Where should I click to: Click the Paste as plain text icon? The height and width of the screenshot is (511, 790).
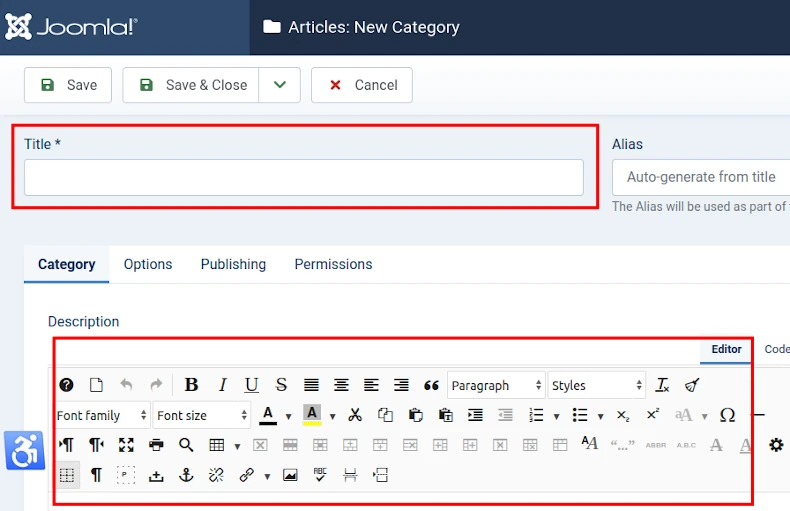pos(445,415)
